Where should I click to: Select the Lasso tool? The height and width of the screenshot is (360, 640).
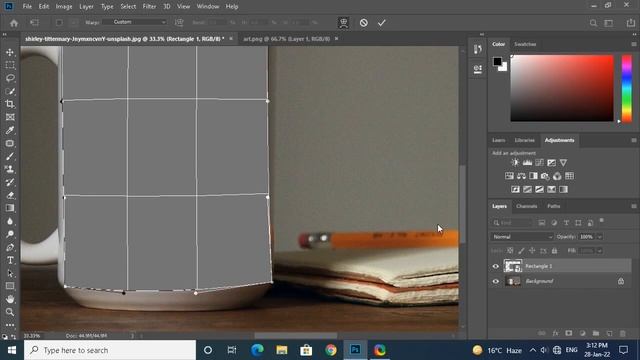pyautogui.click(x=10, y=78)
